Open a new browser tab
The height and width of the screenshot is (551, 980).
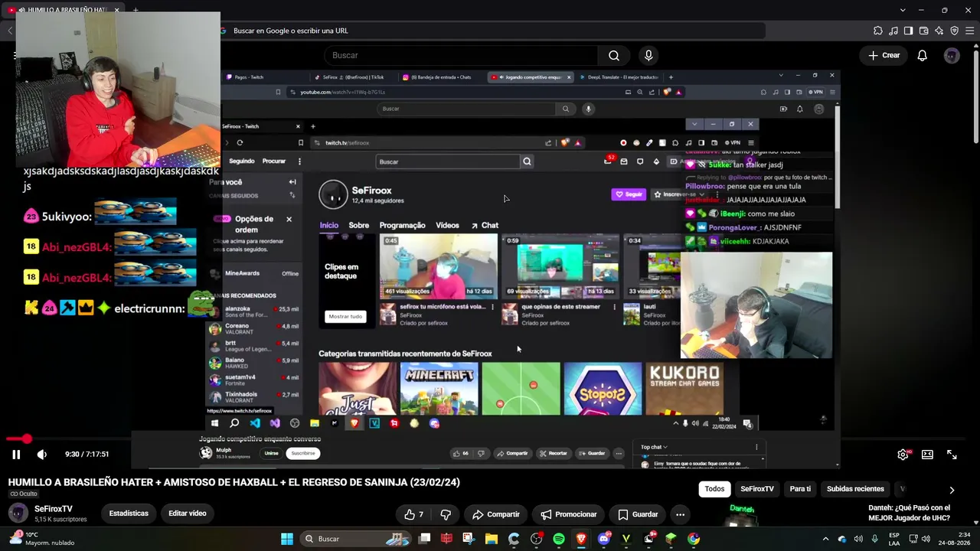click(136, 10)
